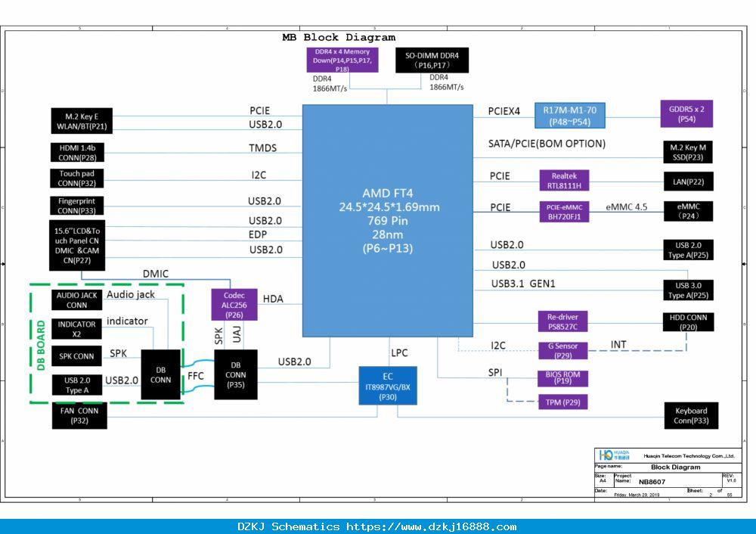The image size is (756, 534).
Task: Select the USB 2.0 Type A block in DB BOARD
Action: (77, 385)
